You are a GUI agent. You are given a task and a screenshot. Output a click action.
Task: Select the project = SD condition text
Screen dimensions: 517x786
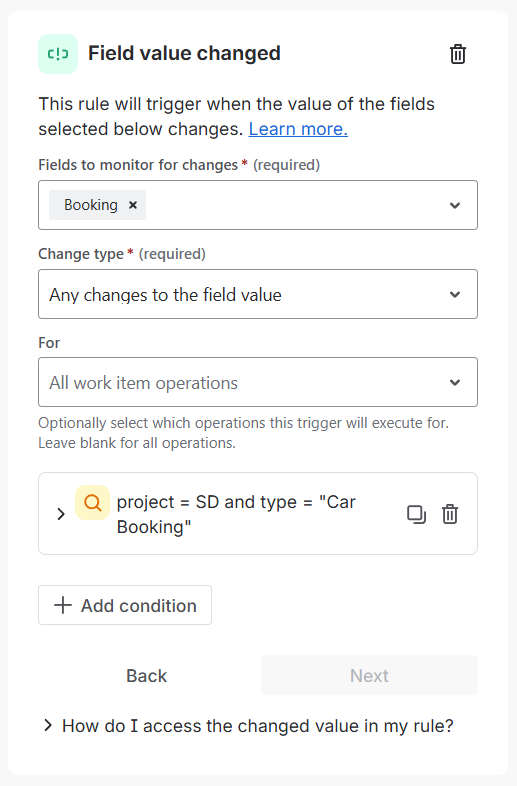tap(236, 514)
